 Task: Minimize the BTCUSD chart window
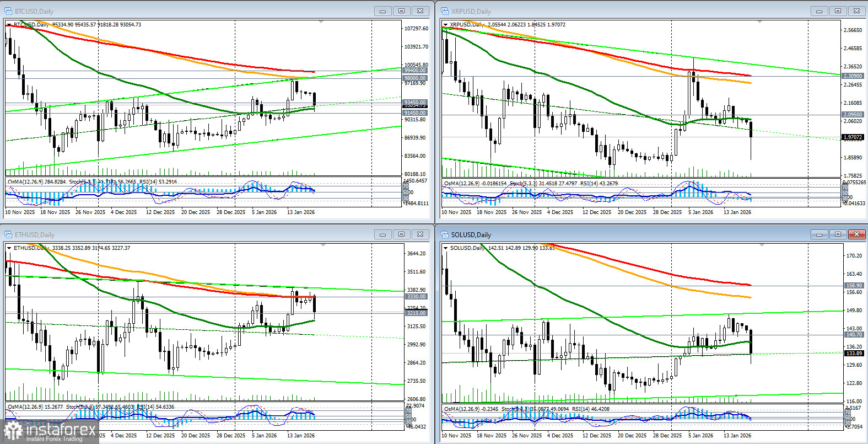click(x=382, y=11)
